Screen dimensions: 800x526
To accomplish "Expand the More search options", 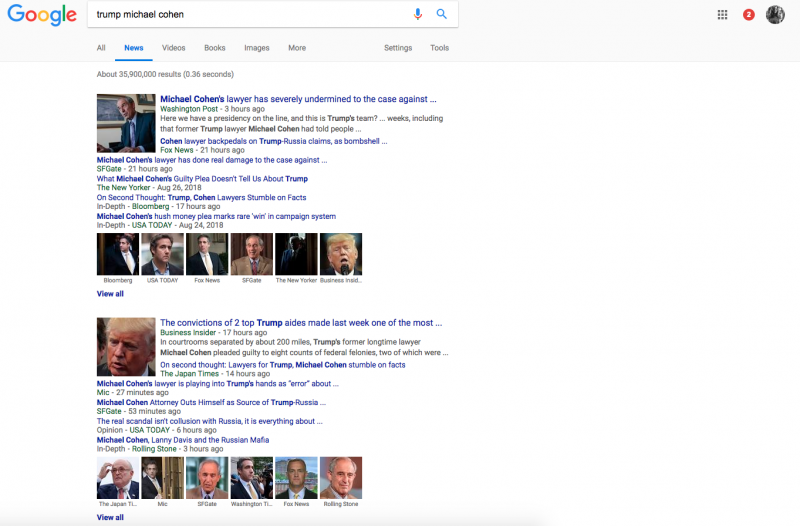I will [x=297, y=48].
